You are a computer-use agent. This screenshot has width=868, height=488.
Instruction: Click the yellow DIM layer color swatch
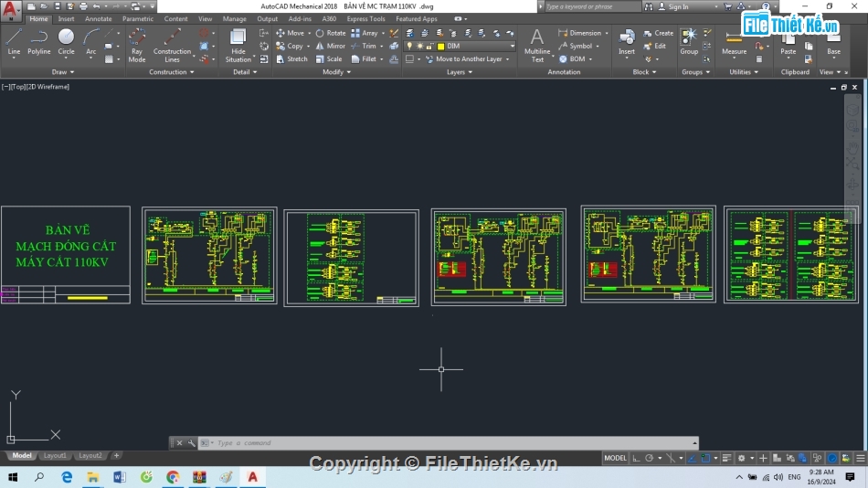(x=441, y=47)
